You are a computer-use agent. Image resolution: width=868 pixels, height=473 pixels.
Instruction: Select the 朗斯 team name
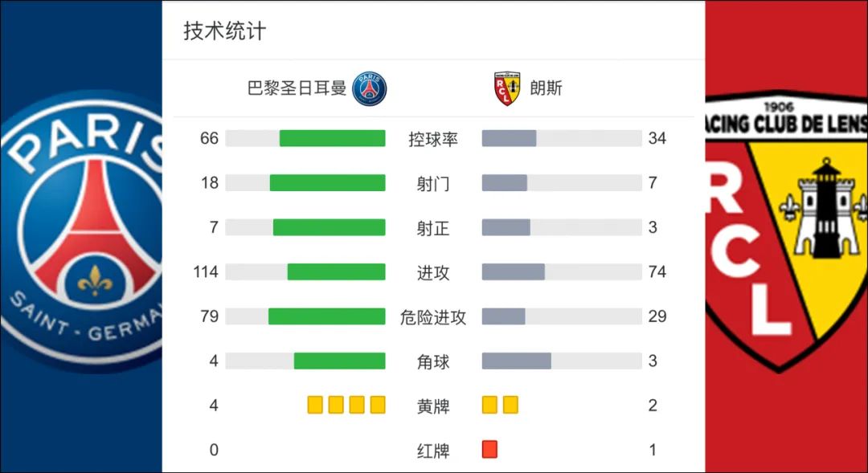pos(546,88)
